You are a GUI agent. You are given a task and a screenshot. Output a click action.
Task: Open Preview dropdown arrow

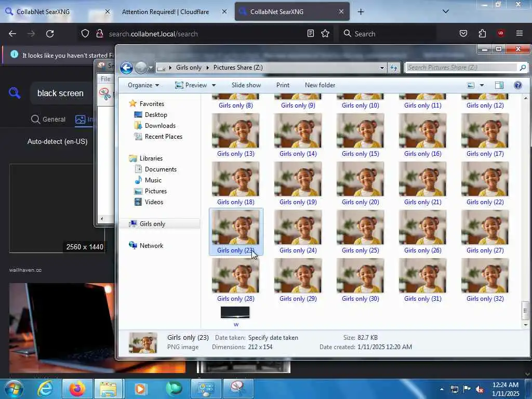point(214,85)
